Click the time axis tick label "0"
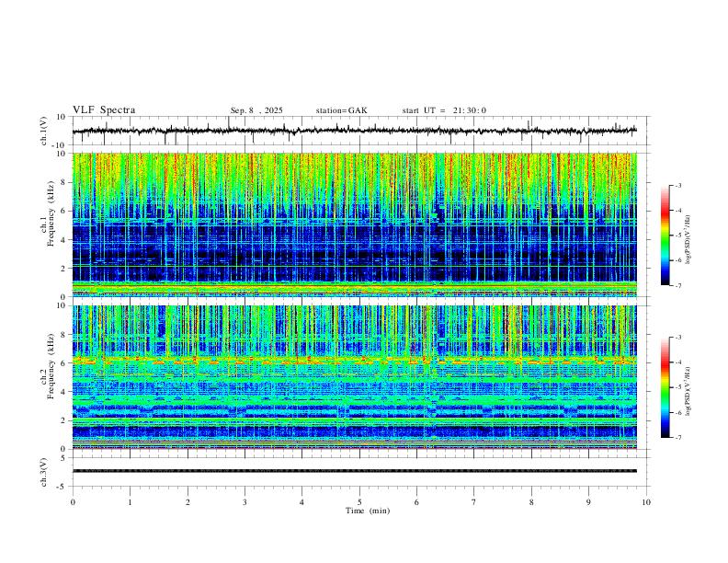The width and height of the screenshot is (728, 563). (73, 502)
